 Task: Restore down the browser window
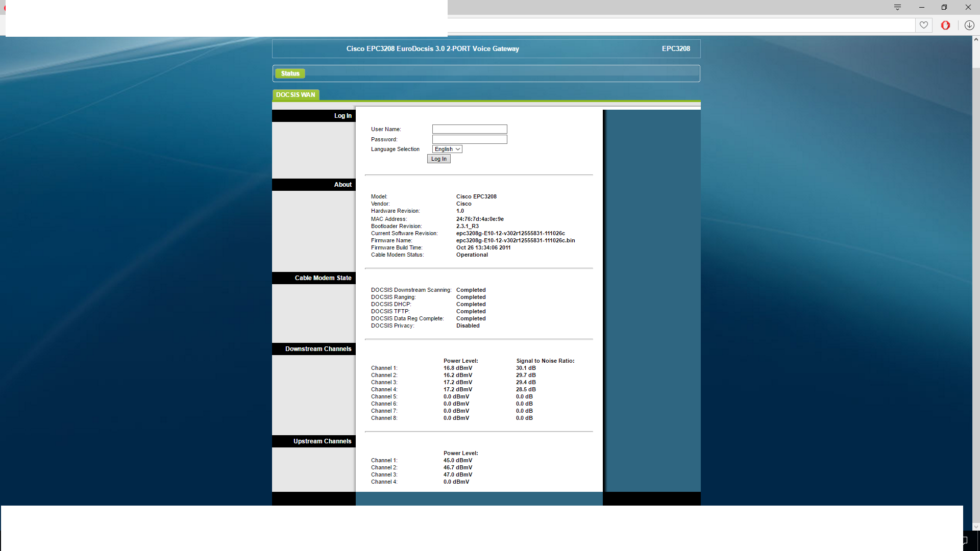[x=944, y=7]
